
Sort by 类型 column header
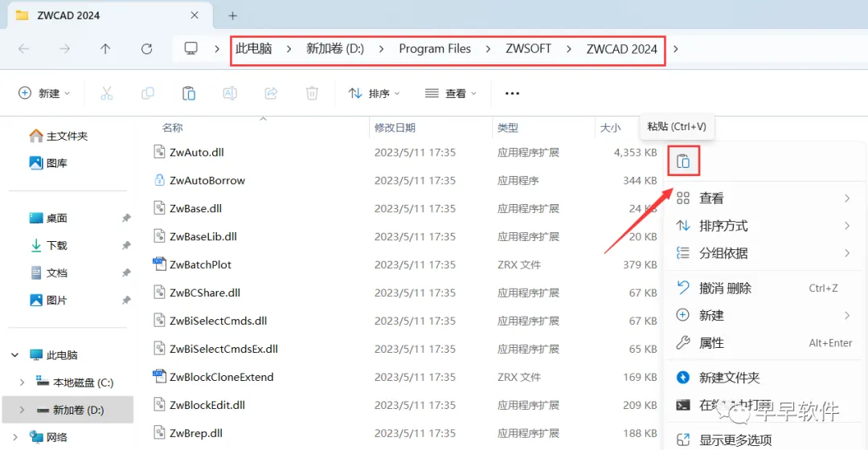pyautogui.click(x=508, y=128)
